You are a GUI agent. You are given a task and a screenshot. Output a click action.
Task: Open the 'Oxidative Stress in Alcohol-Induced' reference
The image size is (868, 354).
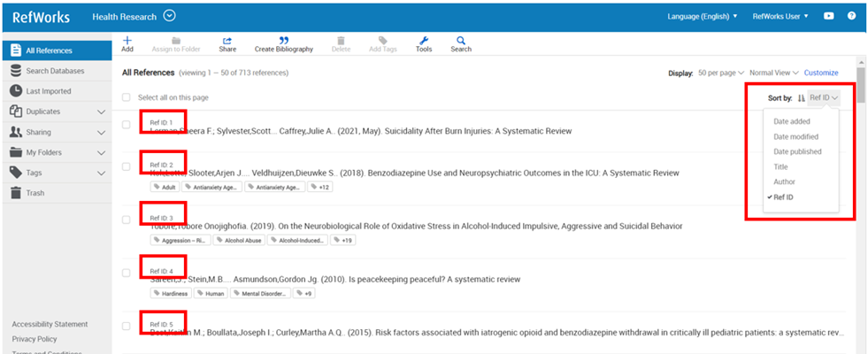[480, 226]
